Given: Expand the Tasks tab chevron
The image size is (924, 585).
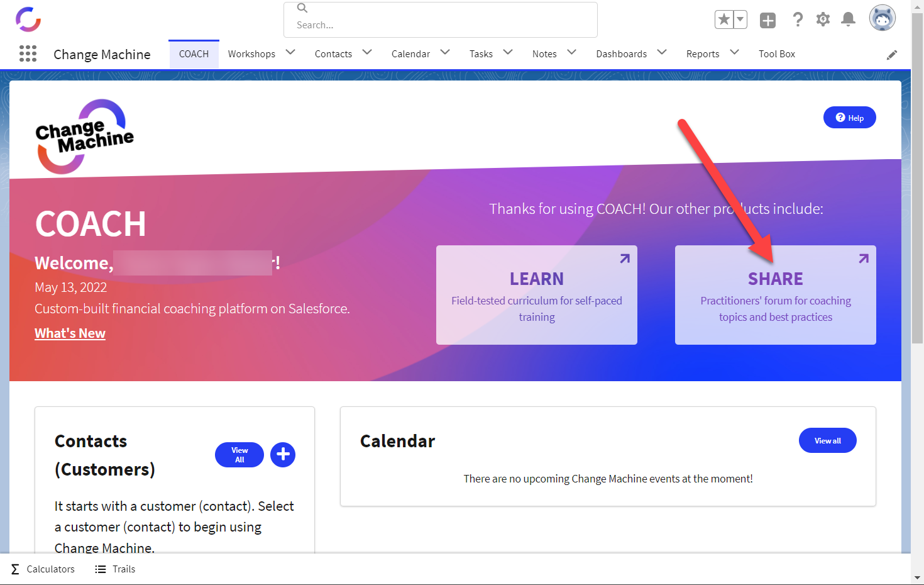Looking at the screenshot, I should 508,52.
